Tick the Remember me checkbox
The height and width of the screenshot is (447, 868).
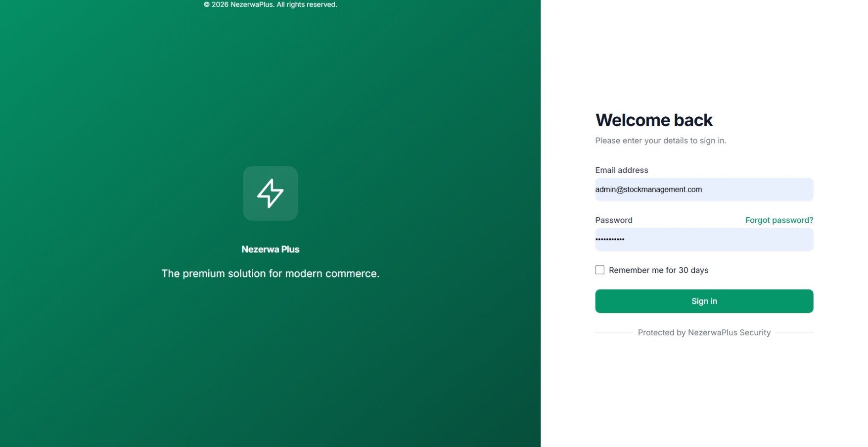pos(599,270)
